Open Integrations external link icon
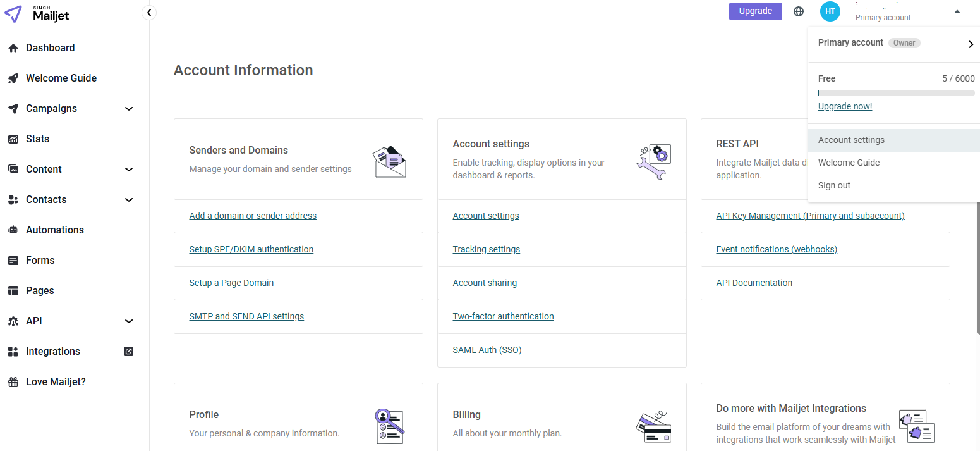The image size is (980, 451). (129, 352)
